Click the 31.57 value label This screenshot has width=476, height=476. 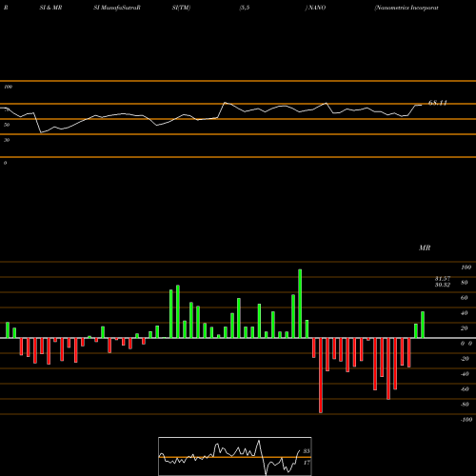click(x=443, y=279)
